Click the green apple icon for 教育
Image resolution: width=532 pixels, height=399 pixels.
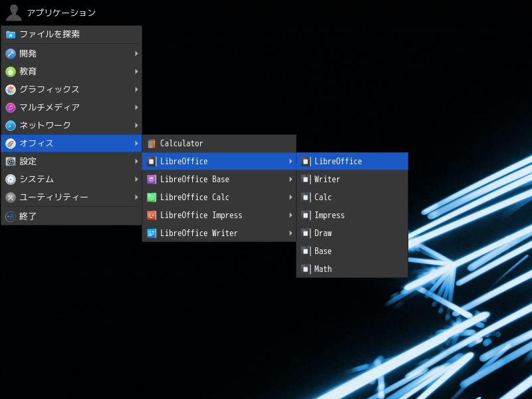point(11,72)
